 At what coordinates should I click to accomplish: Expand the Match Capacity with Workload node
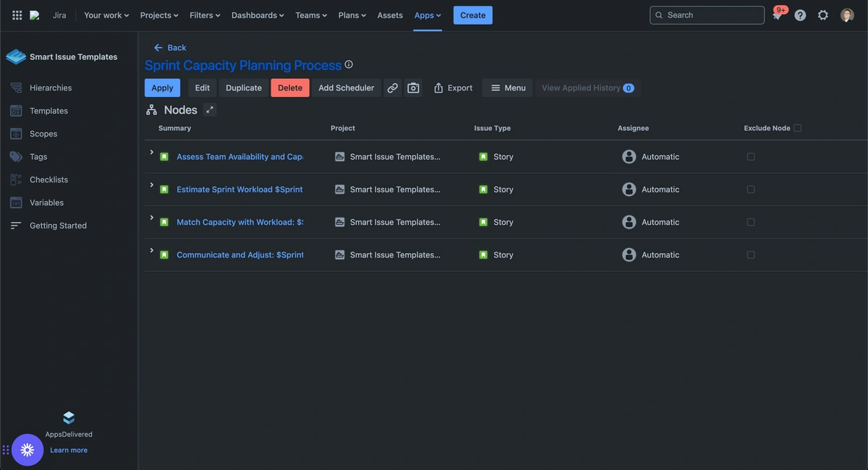coord(152,218)
